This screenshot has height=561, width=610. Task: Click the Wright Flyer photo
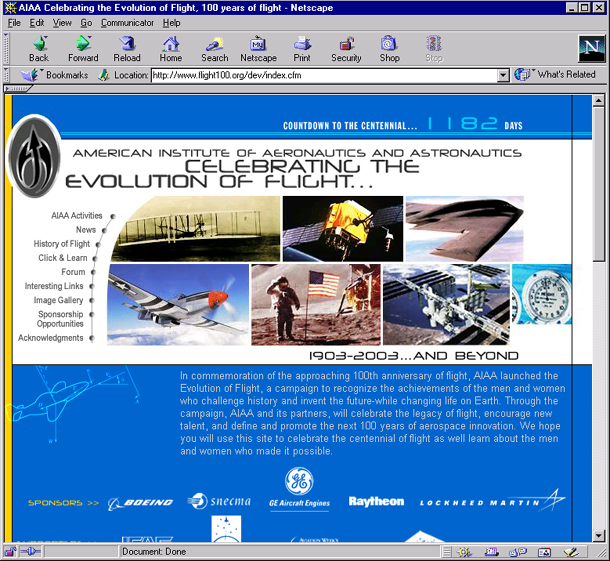(196, 229)
